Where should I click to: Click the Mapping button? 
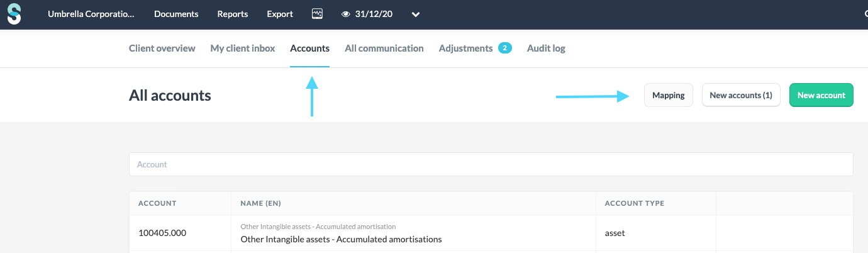[668, 96]
